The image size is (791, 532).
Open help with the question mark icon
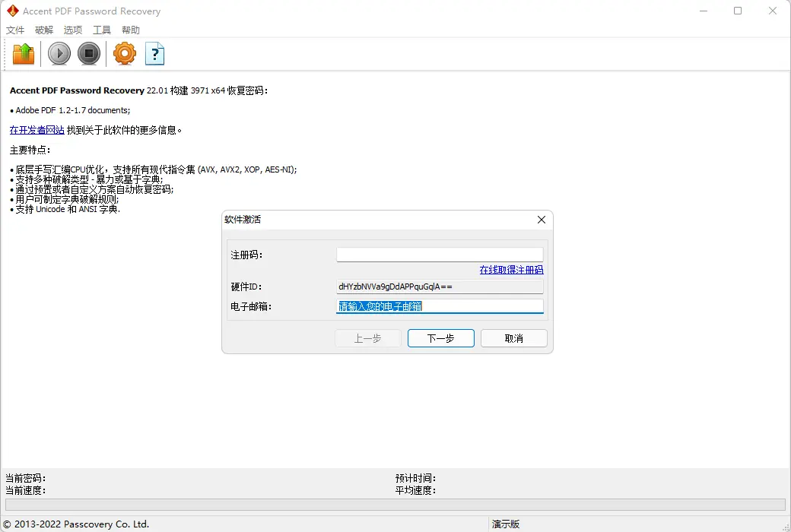pos(155,53)
